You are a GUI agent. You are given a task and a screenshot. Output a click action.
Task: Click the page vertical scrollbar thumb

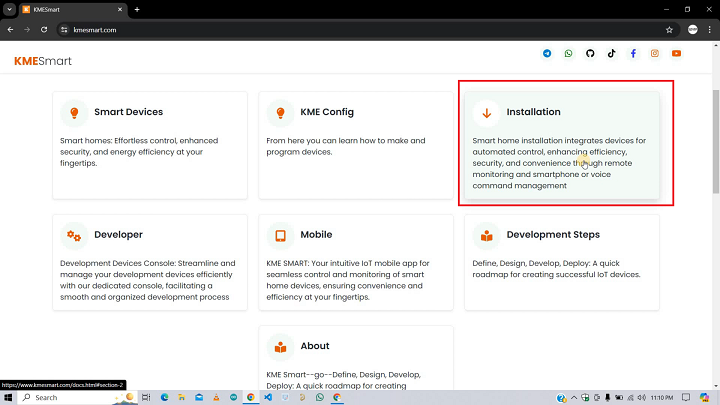[x=716, y=141]
